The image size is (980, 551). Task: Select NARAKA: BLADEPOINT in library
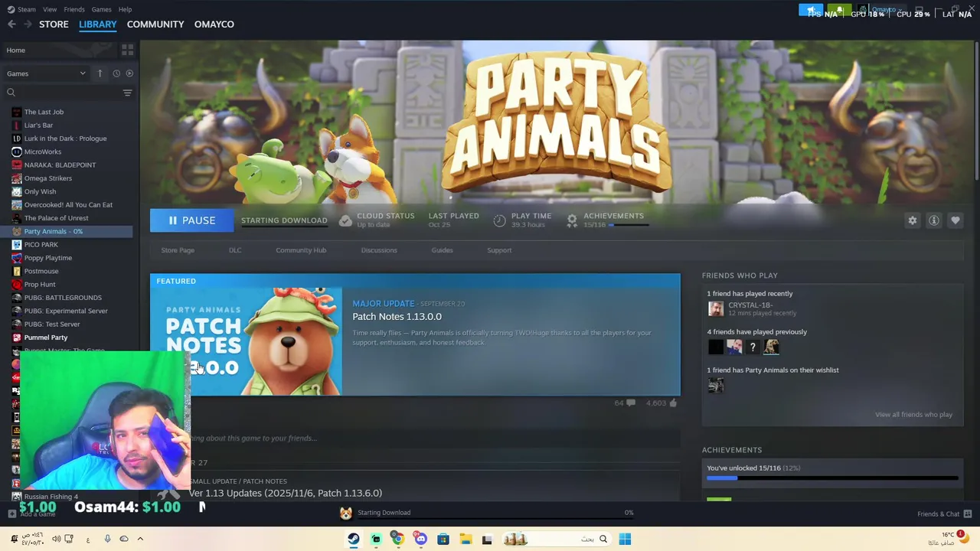[x=60, y=165]
